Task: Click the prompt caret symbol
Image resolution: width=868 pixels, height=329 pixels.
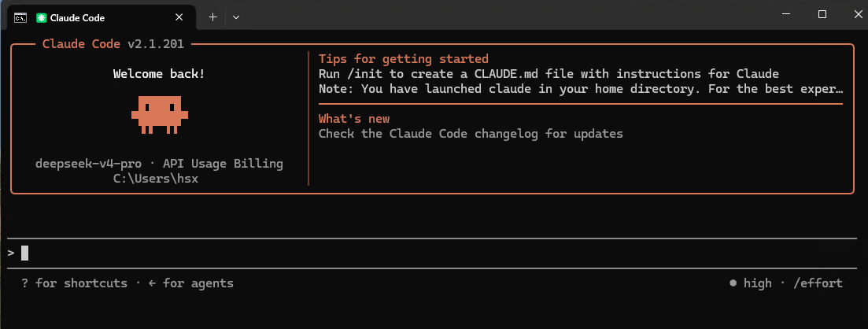Action: (11, 253)
